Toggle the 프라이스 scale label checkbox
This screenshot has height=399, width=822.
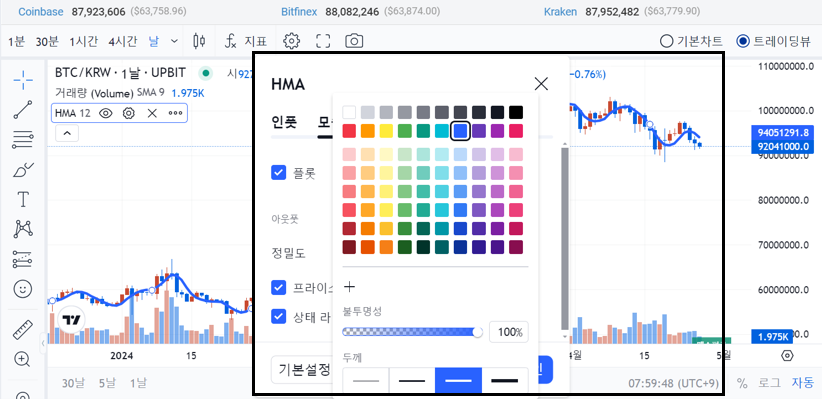pyautogui.click(x=278, y=288)
